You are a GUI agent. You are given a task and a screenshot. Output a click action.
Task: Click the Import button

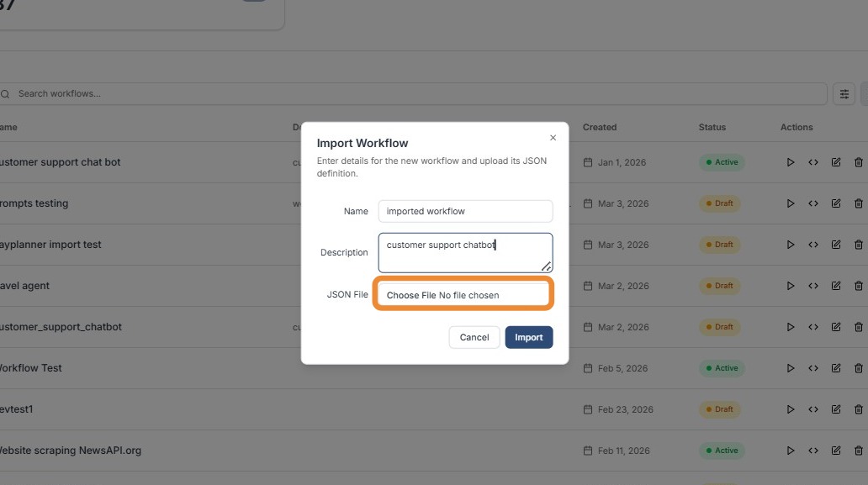pos(528,337)
